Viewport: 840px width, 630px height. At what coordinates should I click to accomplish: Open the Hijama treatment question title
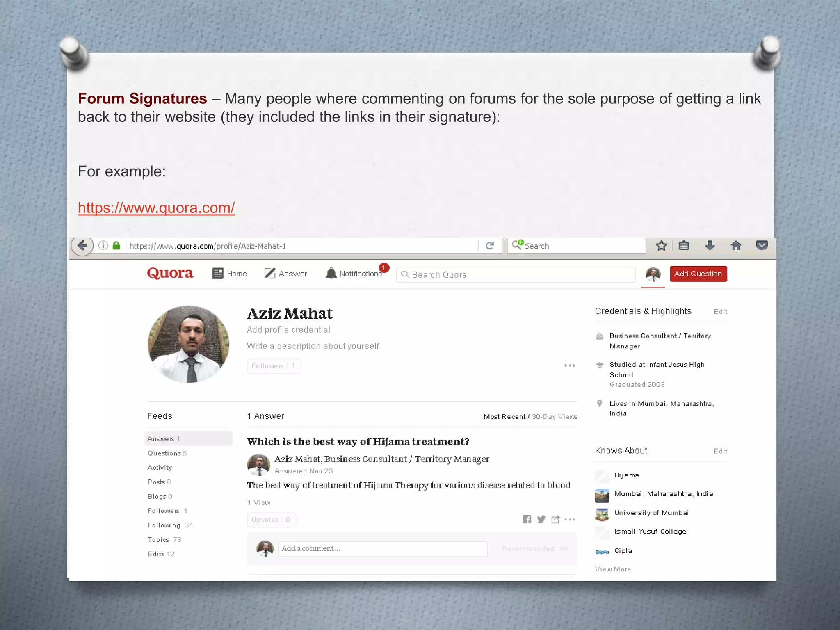coord(358,441)
